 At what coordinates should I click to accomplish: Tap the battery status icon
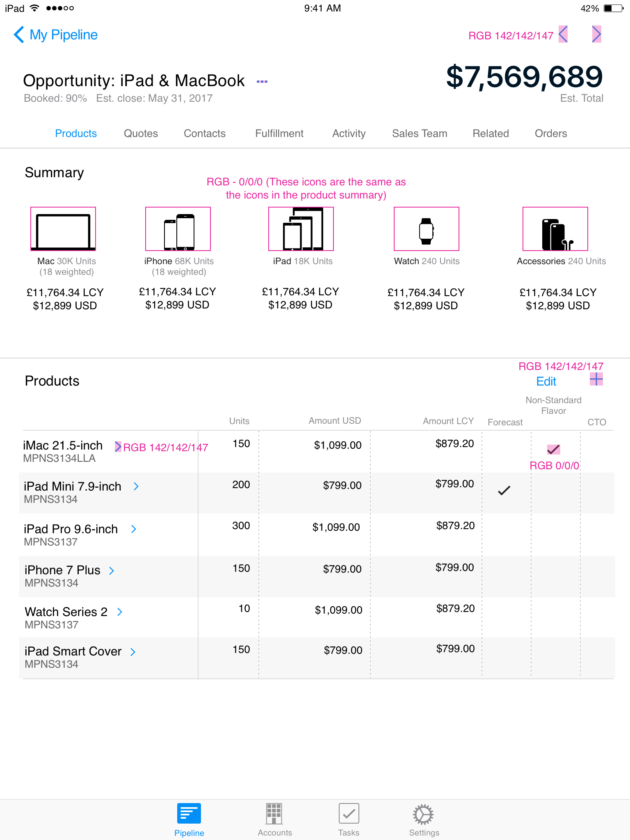(x=614, y=8)
